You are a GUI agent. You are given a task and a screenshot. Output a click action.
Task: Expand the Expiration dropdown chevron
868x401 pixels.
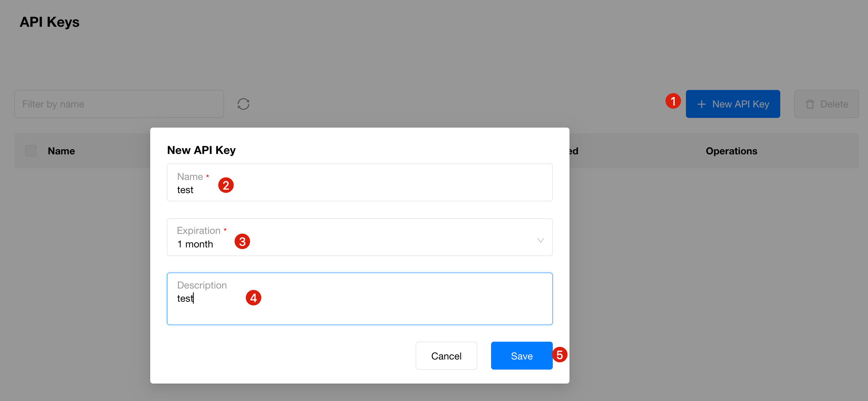tap(540, 240)
